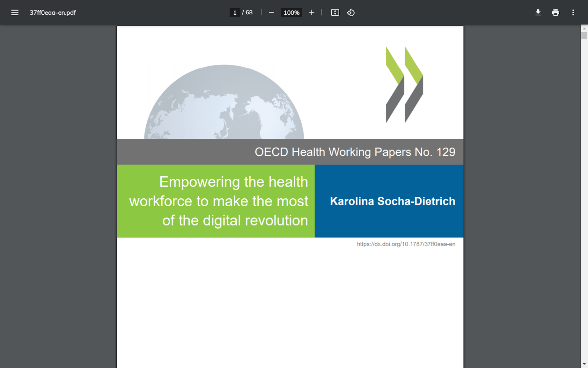Click the OECD chevron logo

(x=405, y=85)
